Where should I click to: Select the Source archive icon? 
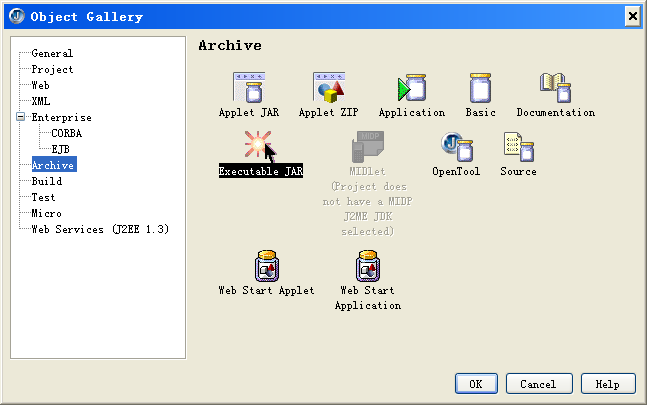click(519, 147)
